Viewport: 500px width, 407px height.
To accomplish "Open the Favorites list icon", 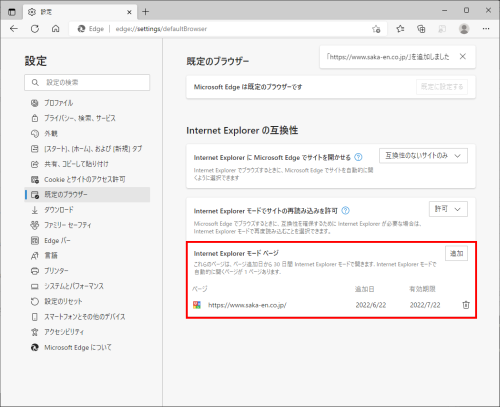I will pyautogui.click(x=400, y=29).
